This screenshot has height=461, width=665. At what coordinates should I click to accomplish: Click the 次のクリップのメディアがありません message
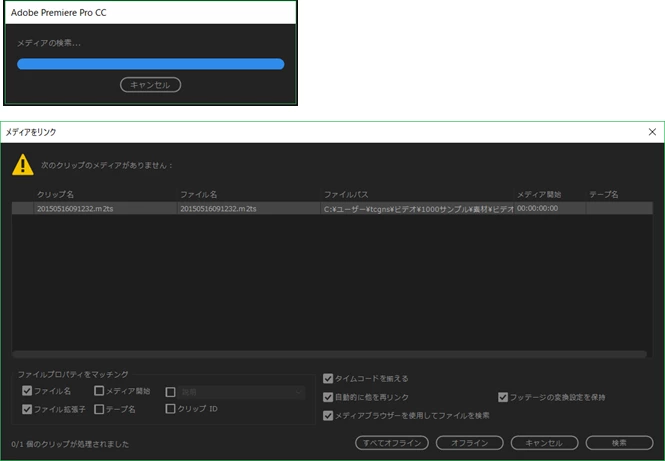(107, 165)
